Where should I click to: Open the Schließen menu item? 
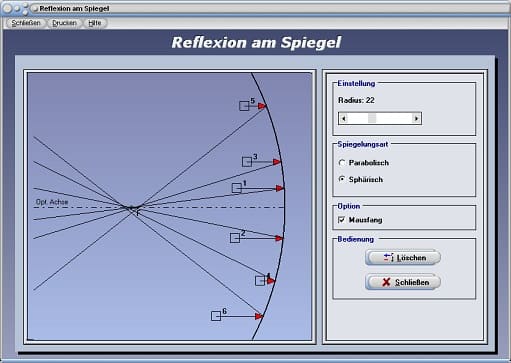tap(26, 23)
